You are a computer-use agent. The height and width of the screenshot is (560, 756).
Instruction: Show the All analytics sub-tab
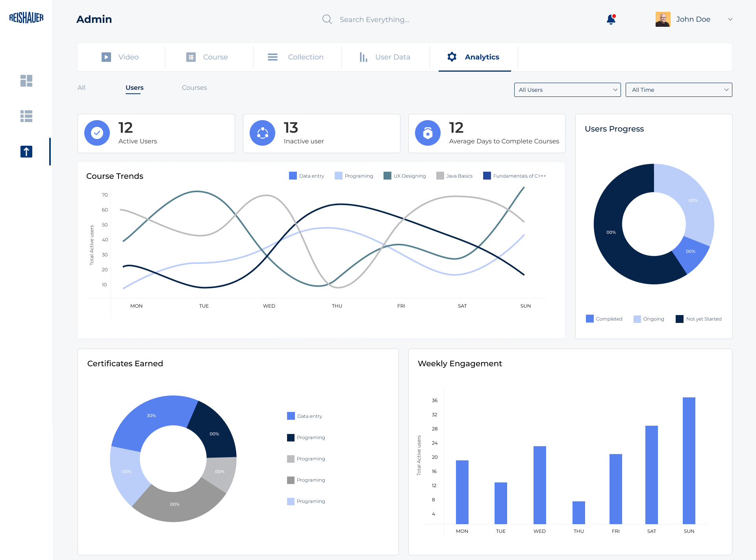82,87
